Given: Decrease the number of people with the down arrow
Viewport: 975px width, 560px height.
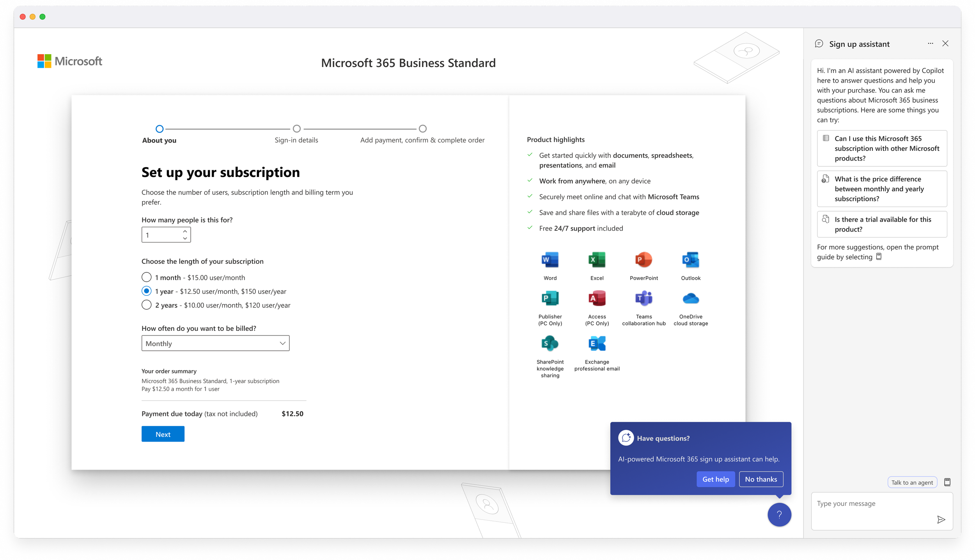Looking at the screenshot, I should tap(185, 238).
